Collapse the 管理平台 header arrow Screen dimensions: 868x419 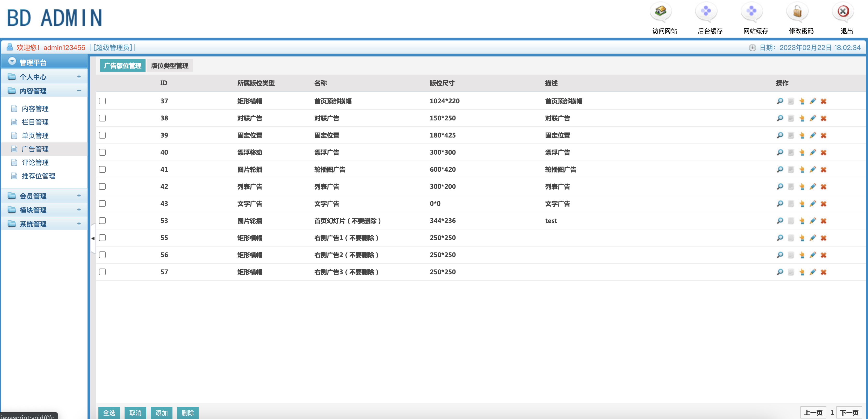(x=12, y=61)
